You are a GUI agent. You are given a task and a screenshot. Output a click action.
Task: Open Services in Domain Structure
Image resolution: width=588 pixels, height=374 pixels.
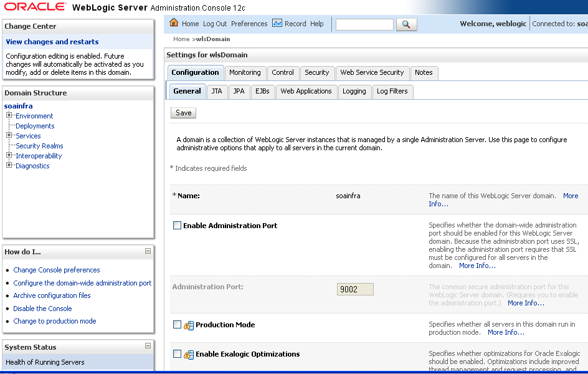coord(28,136)
